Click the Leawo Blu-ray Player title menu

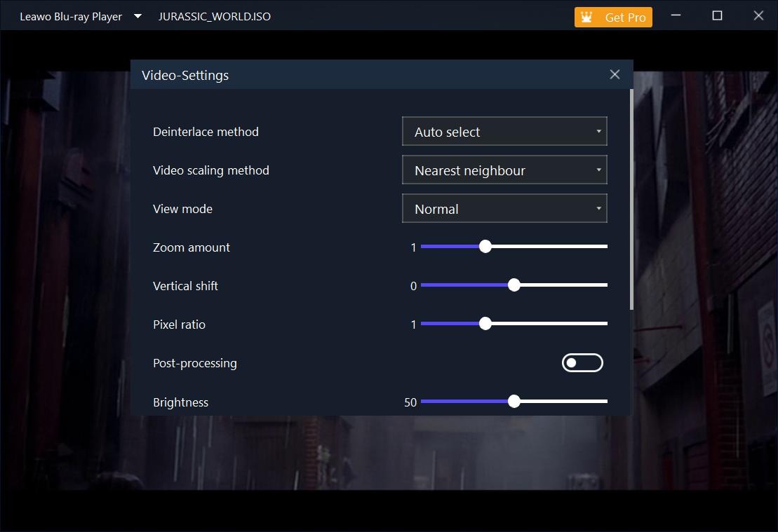tap(71, 17)
